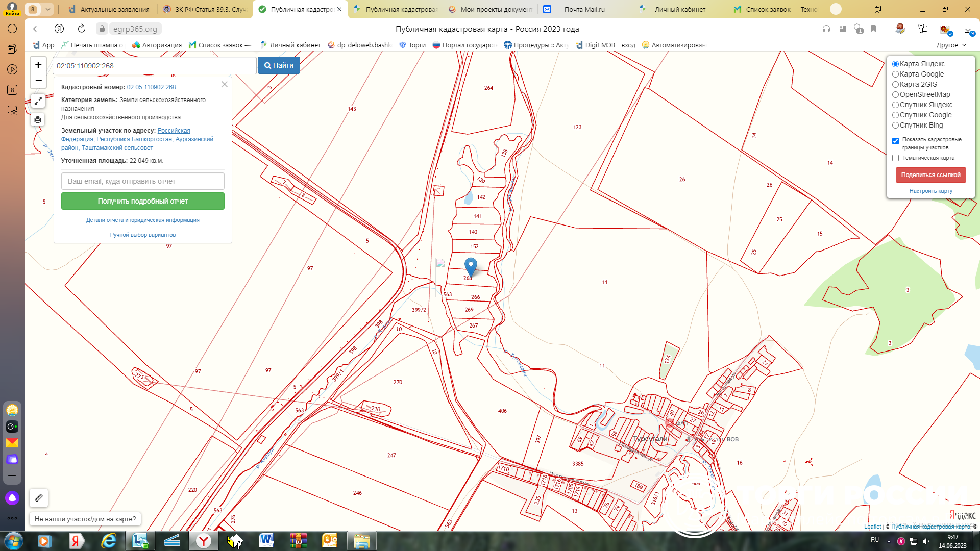Open bookmark icon in address bar
Screen dimensions: 980x551
[873, 29]
